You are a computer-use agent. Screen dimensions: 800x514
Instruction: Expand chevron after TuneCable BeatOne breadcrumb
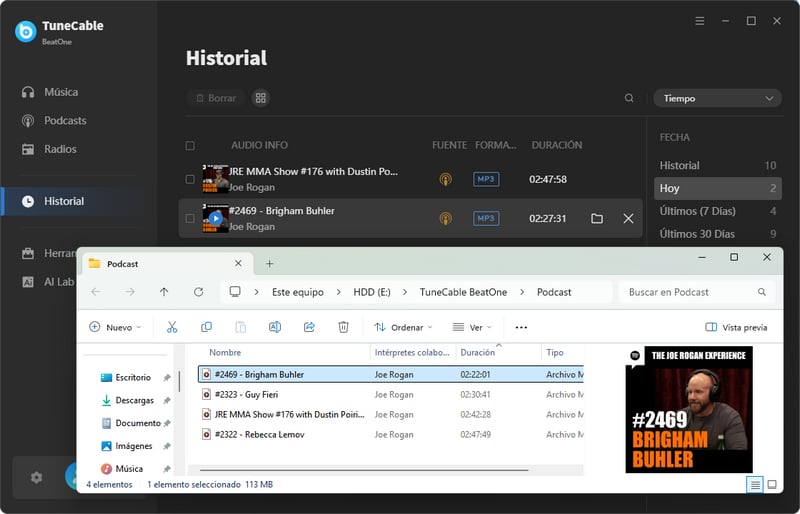tap(522, 292)
